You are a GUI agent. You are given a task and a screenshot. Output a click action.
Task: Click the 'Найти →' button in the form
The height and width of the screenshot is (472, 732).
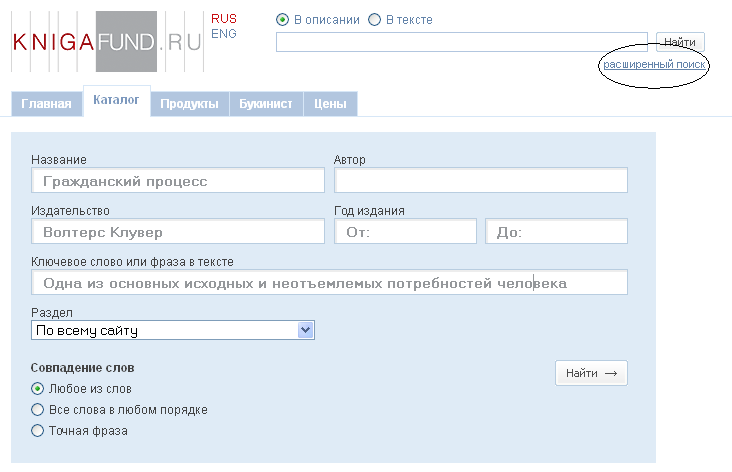point(591,373)
